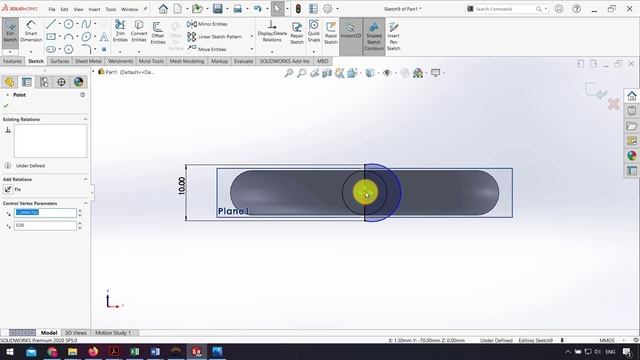Click the Save icon in top toolbar
Screen dimensions: 640x360
coord(218,9)
